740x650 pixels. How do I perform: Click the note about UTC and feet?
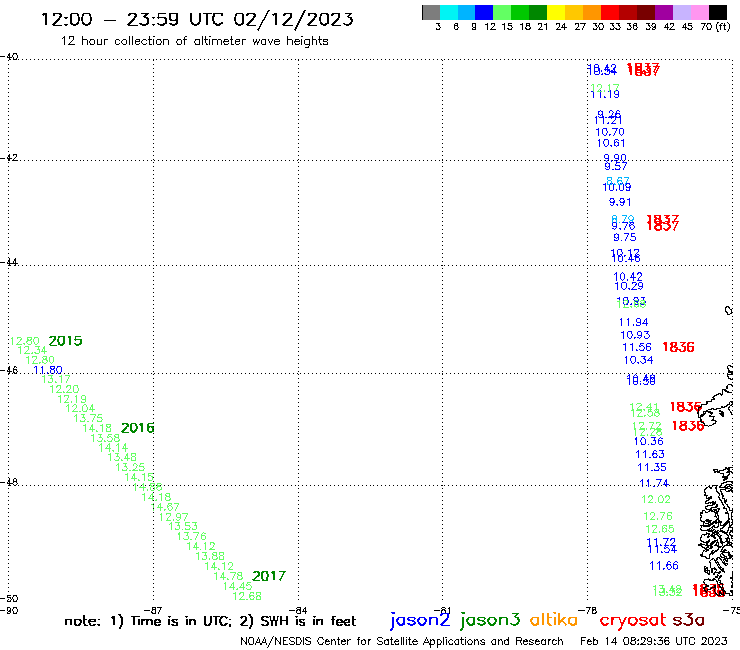coord(210,621)
